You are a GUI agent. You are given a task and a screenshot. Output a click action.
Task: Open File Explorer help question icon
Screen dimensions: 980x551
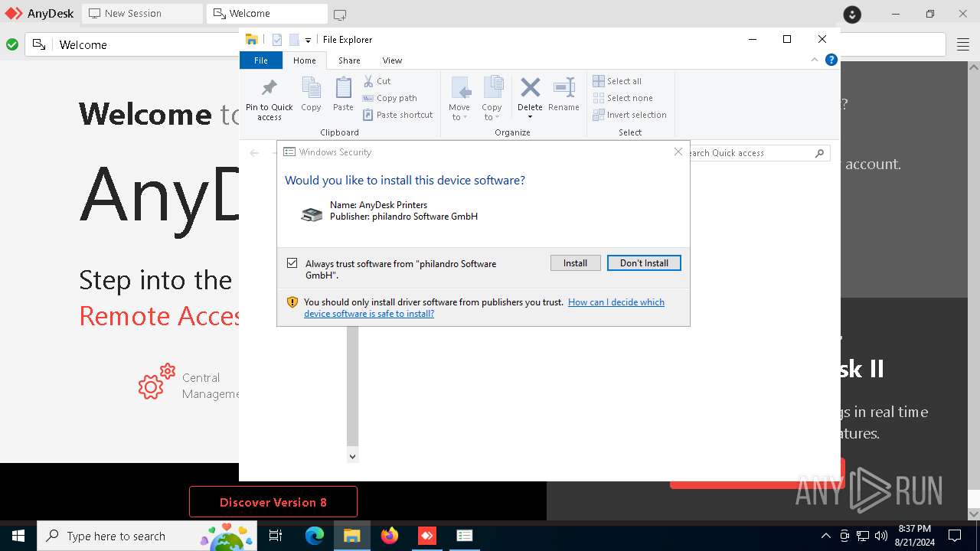coord(831,60)
